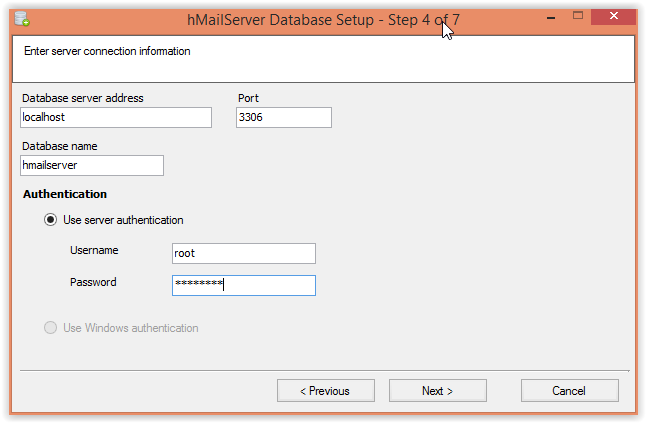Click the Database name label
Screen dimensions: 646x423
pyautogui.click(x=60, y=146)
